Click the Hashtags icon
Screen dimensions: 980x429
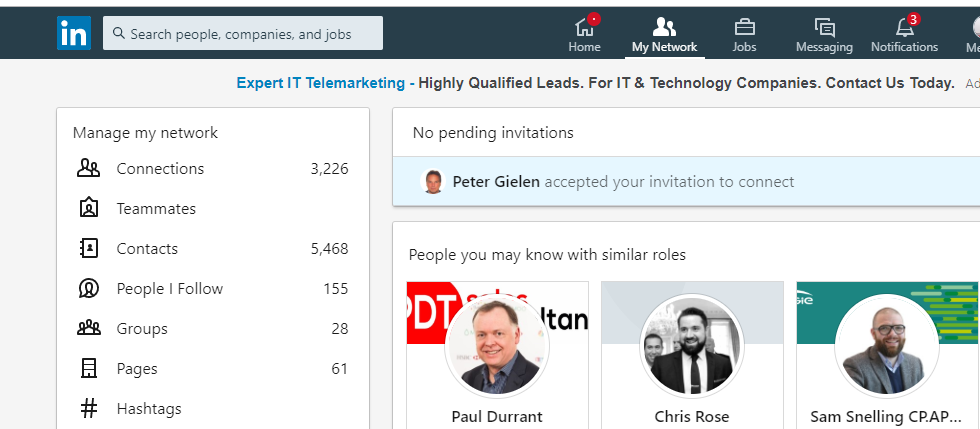click(89, 408)
